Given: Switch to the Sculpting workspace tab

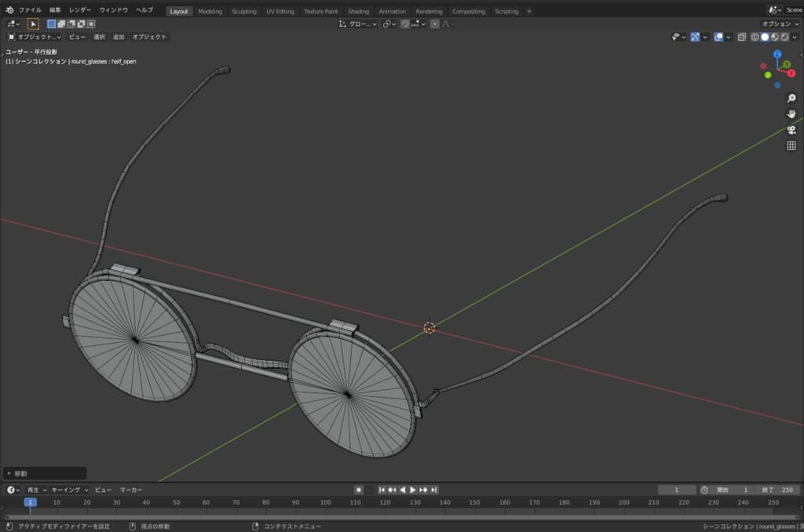Looking at the screenshot, I should tap(244, 11).
